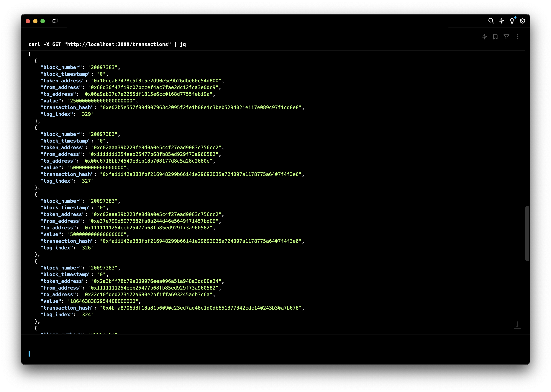Open the lightbulb tips icon

pos(512,21)
